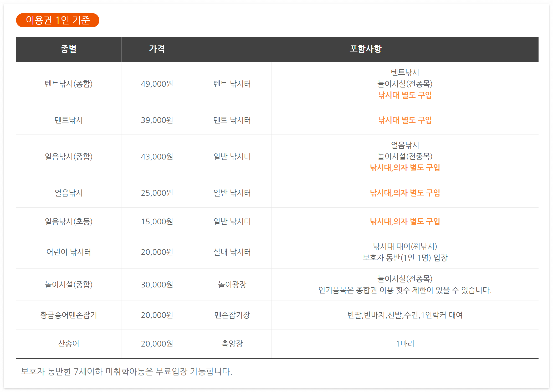
Task: Click the 43,000원 price cell
Action: [157, 157]
